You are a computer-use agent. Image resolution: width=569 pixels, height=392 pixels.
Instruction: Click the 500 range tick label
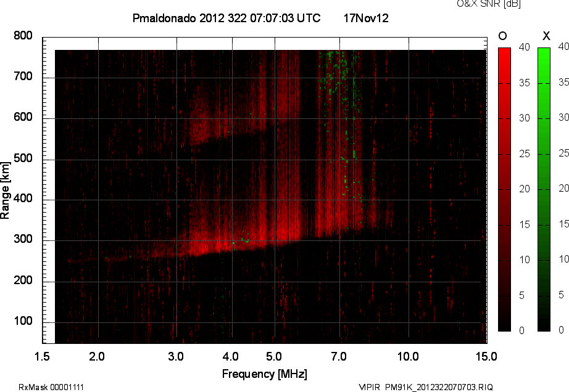click(23, 158)
